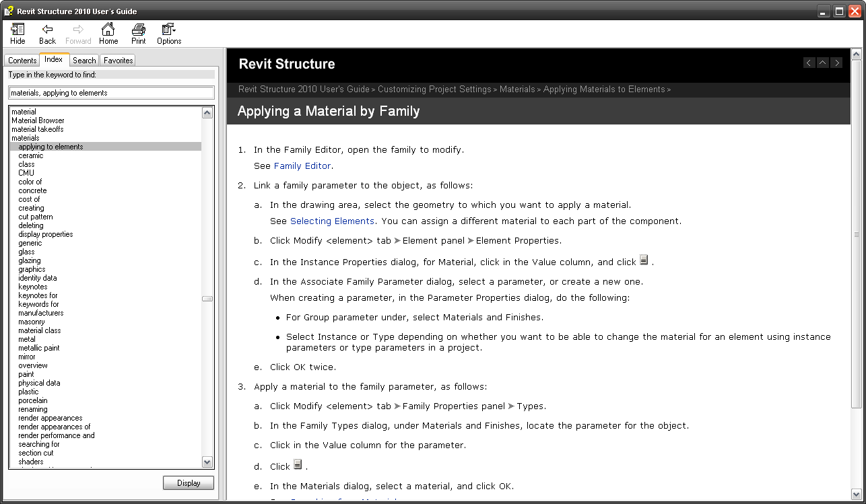Select 'render performance and' index entry
866x504 pixels.
tap(57, 435)
